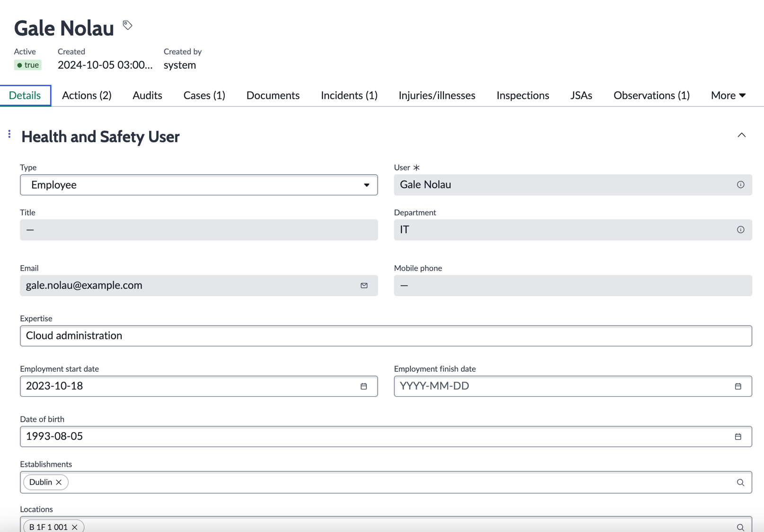The height and width of the screenshot is (532, 764).
Task: Remove the B 1F 1 001 location tag
Action: pyautogui.click(x=75, y=527)
